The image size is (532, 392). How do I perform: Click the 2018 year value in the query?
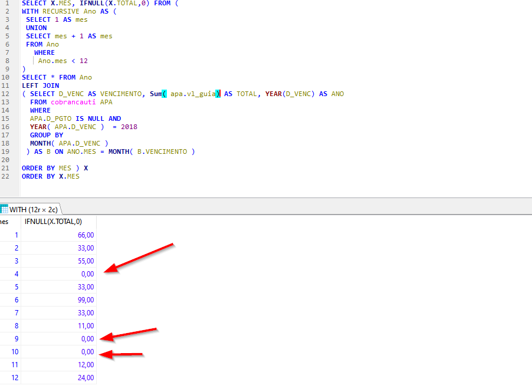pos(129,127)
